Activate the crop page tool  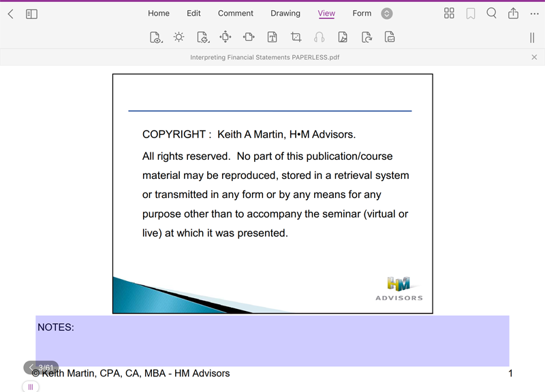coord(296,37)
